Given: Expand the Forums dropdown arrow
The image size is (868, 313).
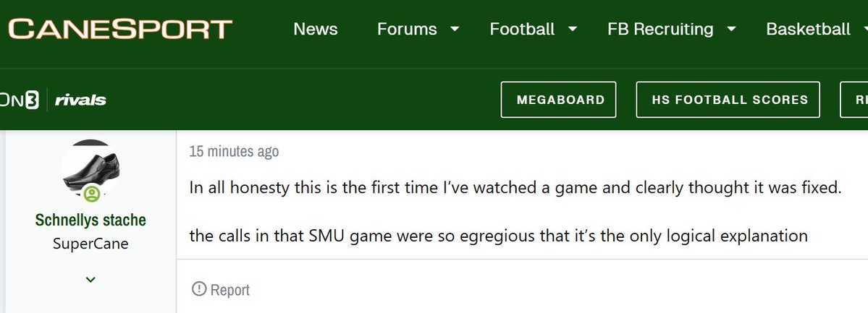Looking at the screenshot, I should (x=455, y=30).
